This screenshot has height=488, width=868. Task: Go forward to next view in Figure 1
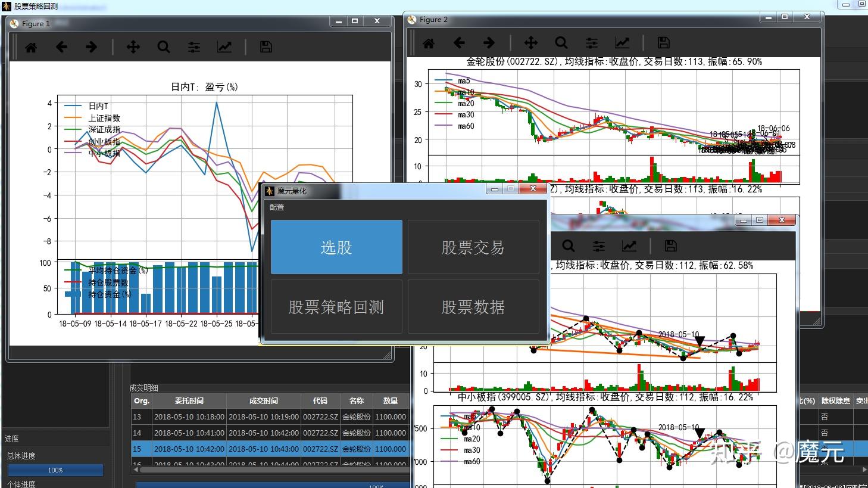[x=91, y=46]
